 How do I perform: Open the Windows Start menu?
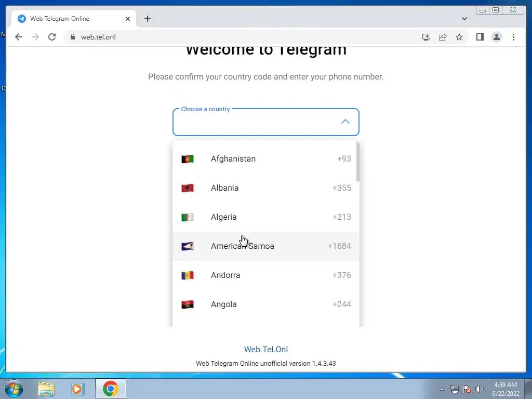point(14,389)
